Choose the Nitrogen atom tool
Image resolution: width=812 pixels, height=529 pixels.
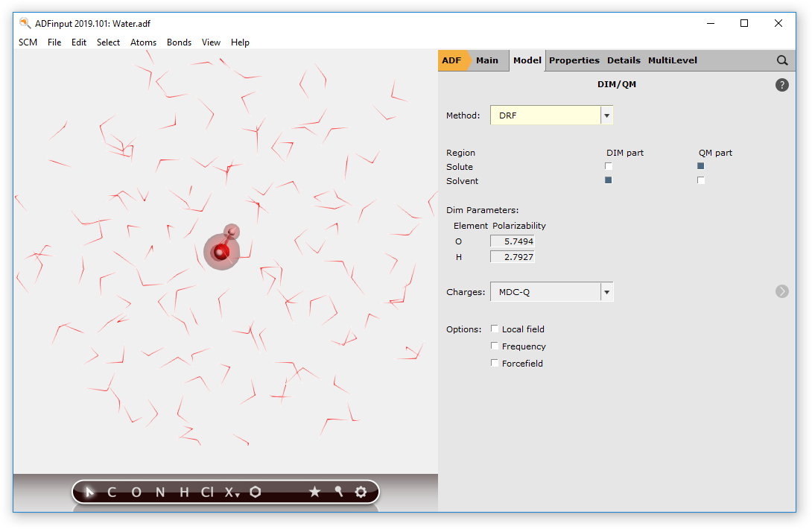point(159,492)
